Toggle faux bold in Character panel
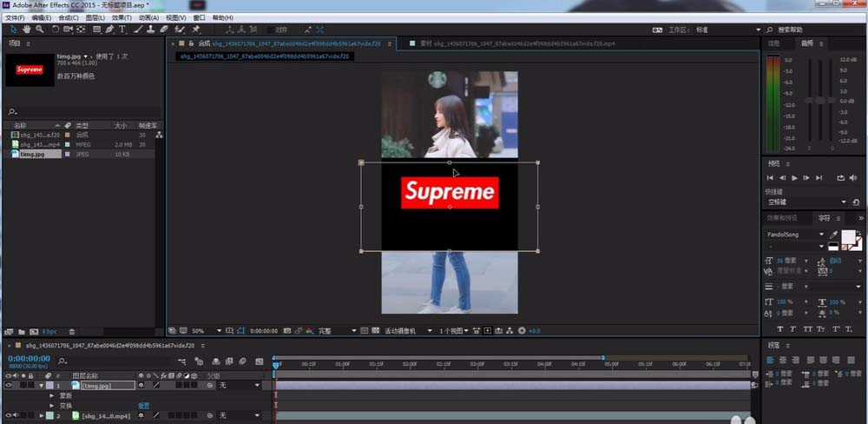The image size is (868, 424). click(780, 329)
